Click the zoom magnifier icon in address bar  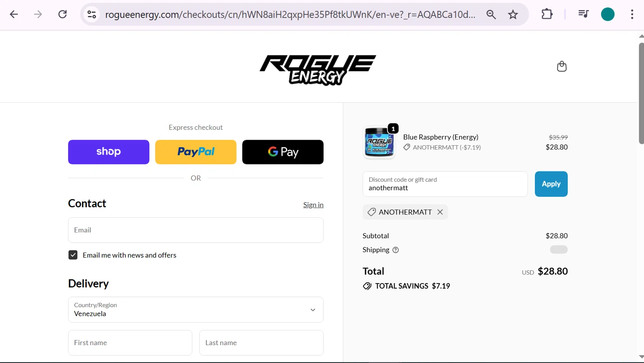coord(491,14)
